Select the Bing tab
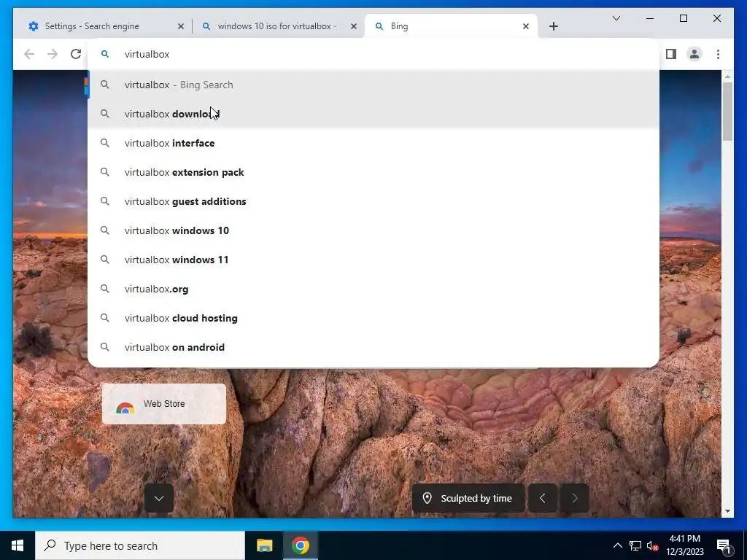Image resolution: width=747 pixels, height=560 pixels. [x=450, y=26]
